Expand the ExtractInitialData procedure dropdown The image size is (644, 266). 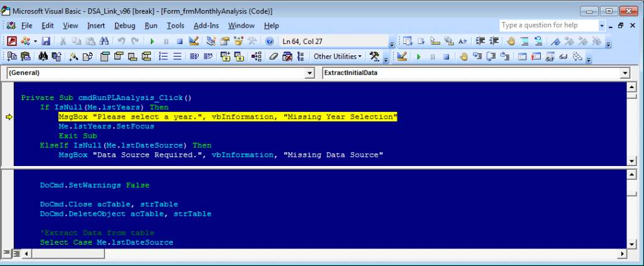625,73
